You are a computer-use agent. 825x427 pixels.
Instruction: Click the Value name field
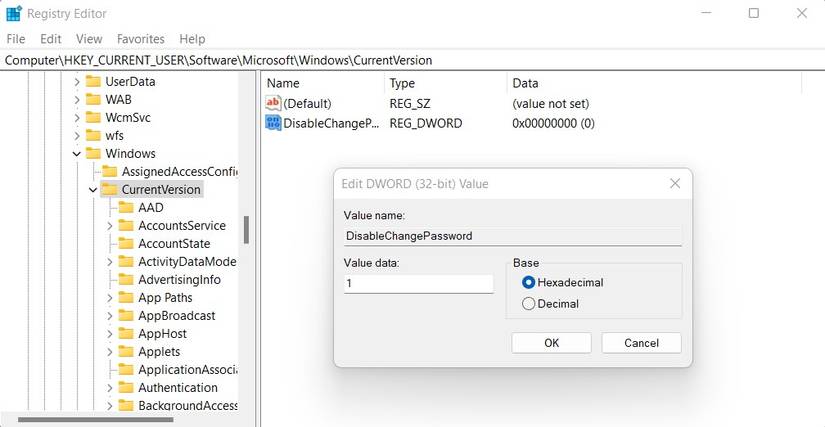click(x=512, y=236)
